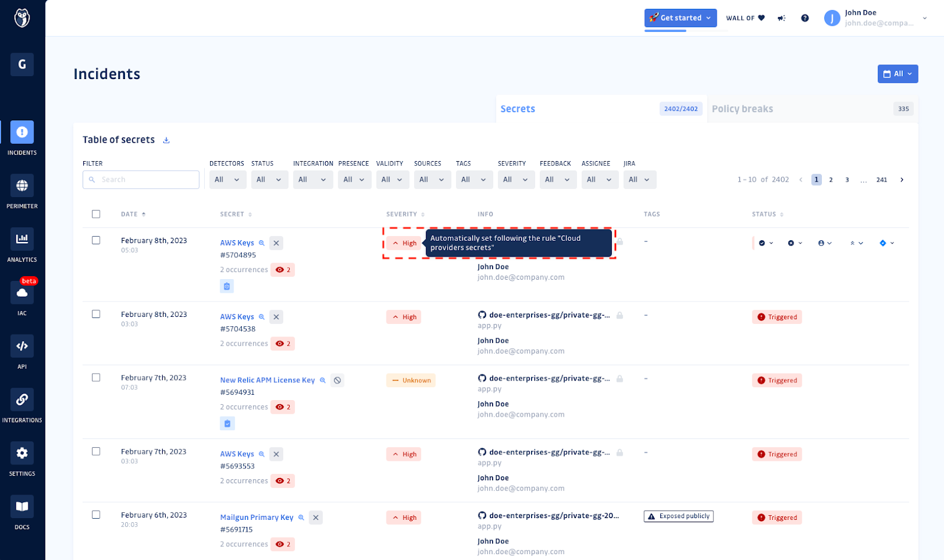Click the X validity icon for Mailgun Primary Key
This screenshot has width=944, height=560.
coord(316,518)
